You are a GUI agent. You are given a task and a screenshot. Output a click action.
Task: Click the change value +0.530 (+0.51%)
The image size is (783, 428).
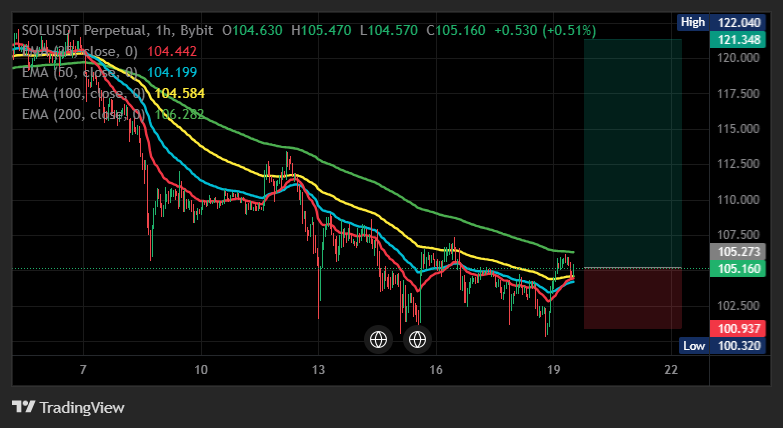point(545,30)
